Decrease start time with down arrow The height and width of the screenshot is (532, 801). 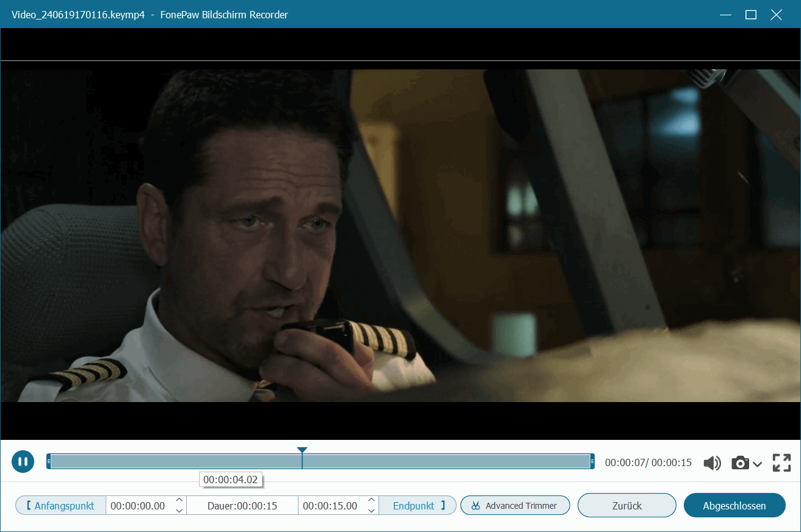pos(179,511)
